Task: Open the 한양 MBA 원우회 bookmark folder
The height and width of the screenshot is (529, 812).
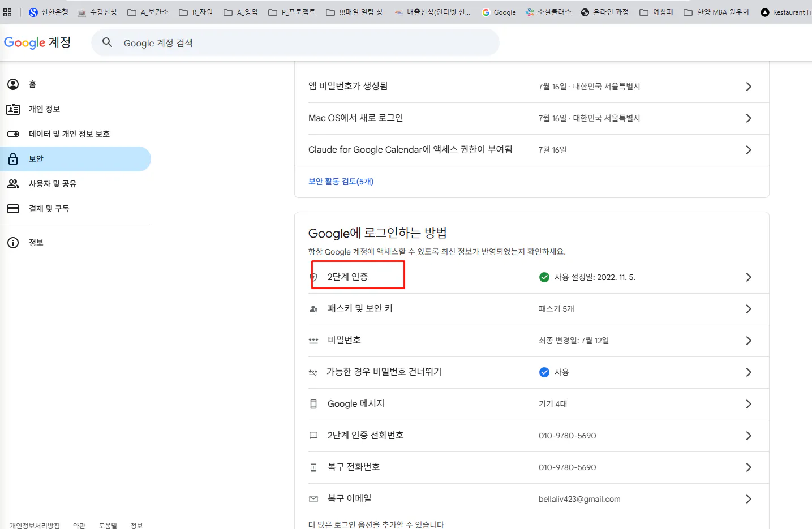Action: 716,12
